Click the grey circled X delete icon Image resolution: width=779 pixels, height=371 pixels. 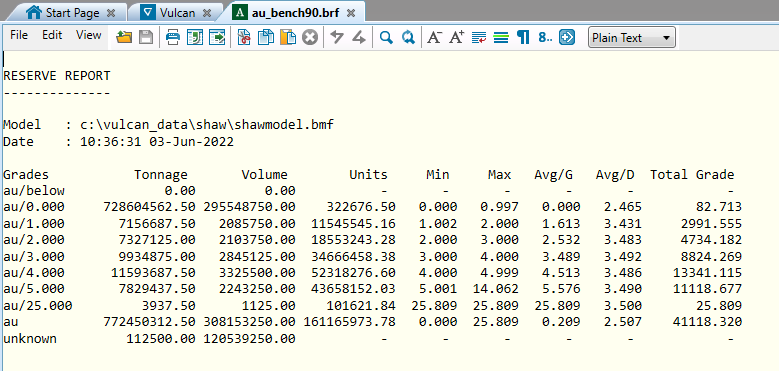pyautogui.click(x=310, y=37)
